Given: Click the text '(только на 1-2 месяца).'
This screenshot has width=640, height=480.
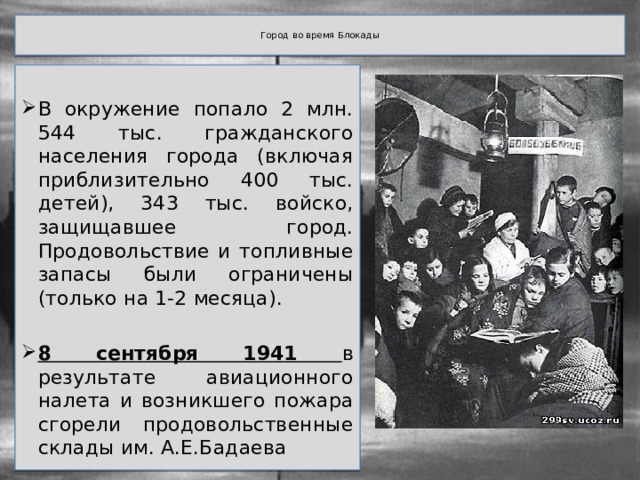Looking at the screenshot, I should 160,299.
